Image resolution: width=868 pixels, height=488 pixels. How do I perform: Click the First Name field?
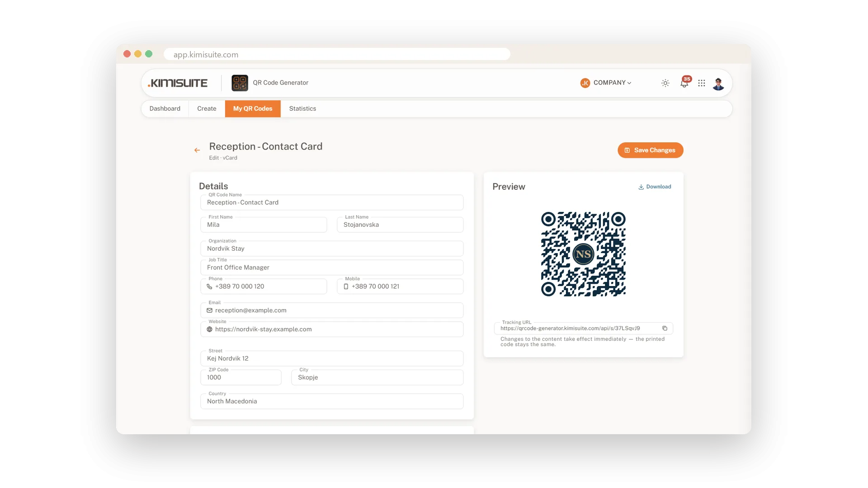(264, 225)
